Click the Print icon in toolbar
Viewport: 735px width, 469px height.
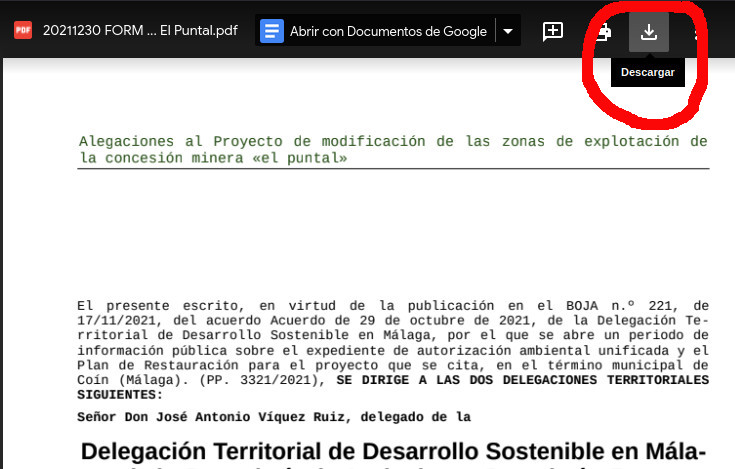tap(604, 32)
